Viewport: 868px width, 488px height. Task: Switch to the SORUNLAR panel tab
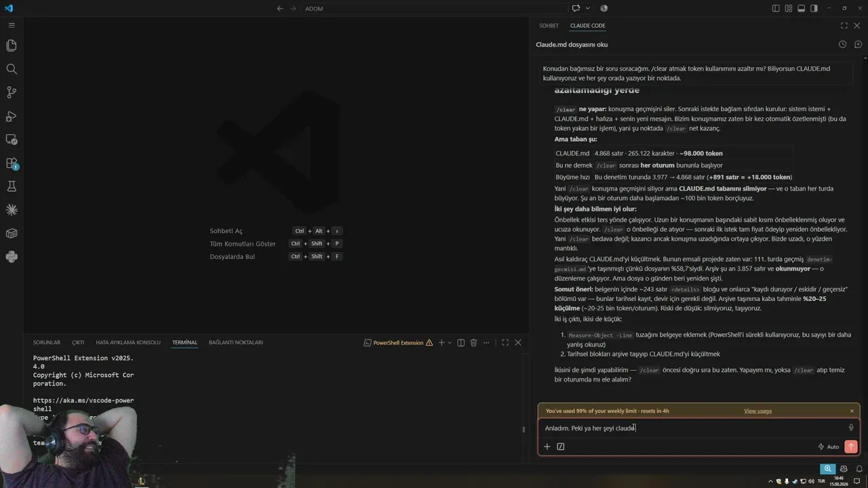coord(47,342)
